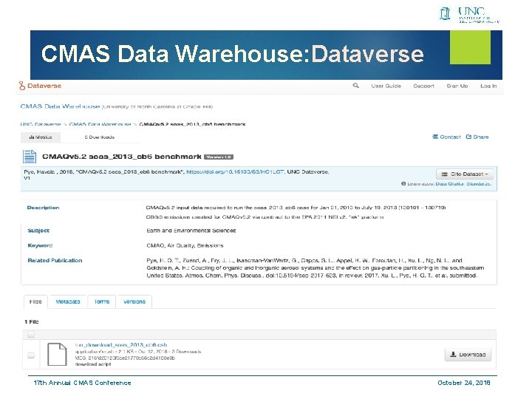532x399 pixels.
Task: Click the Version 1.0 badge
Action: (x=219, y=157)
